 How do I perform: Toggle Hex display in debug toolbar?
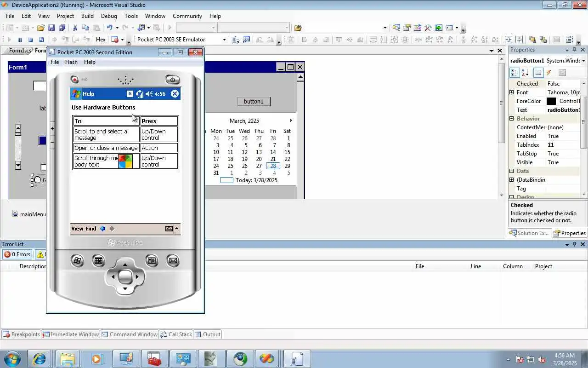coord(101,40)
